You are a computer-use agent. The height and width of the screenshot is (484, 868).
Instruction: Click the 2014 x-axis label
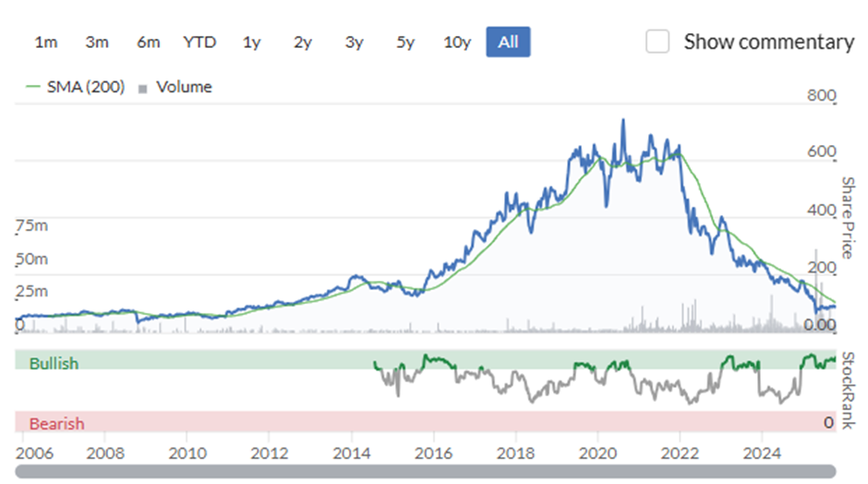(x=352, y=453)
